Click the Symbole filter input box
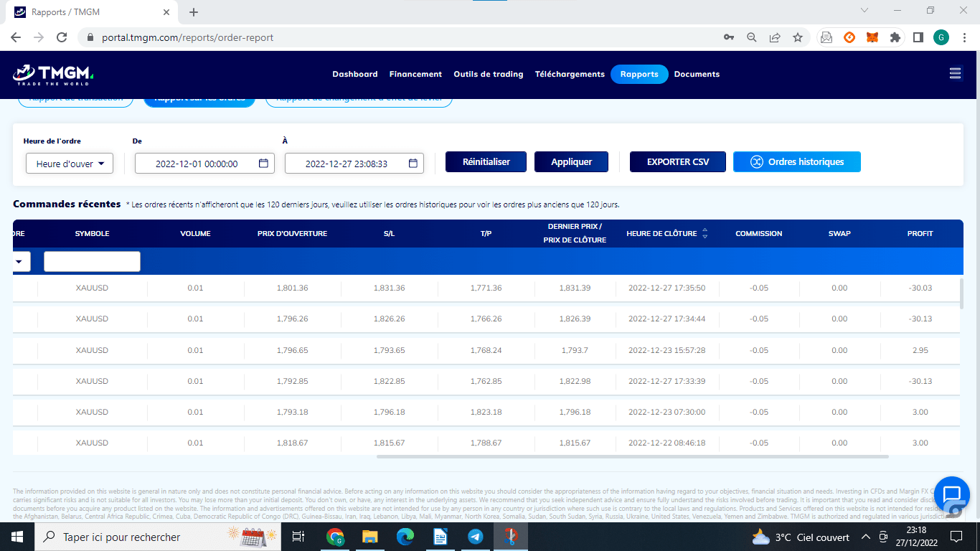This screenshot has width=980, height=551. pos(92,262)
